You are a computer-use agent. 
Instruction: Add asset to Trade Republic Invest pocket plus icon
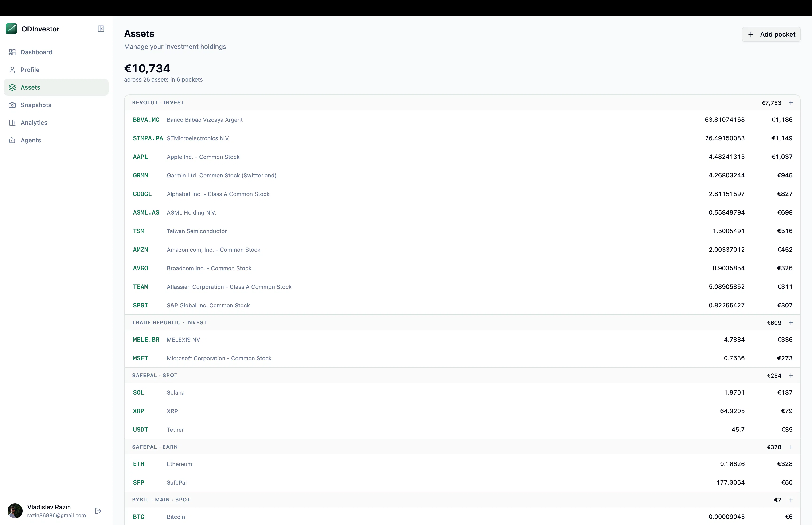pyautogui.click(x=791, y=322)
